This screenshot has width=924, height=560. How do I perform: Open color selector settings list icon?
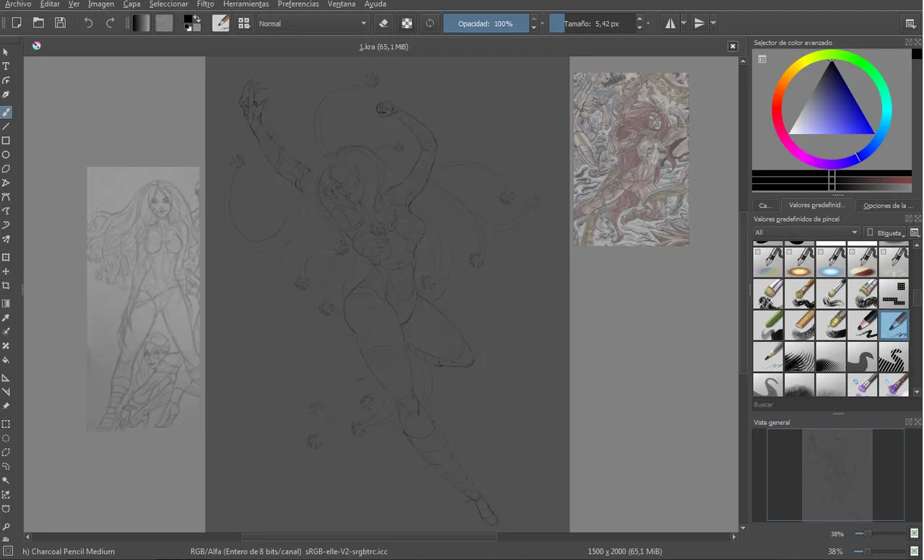[x=762, y=59]
